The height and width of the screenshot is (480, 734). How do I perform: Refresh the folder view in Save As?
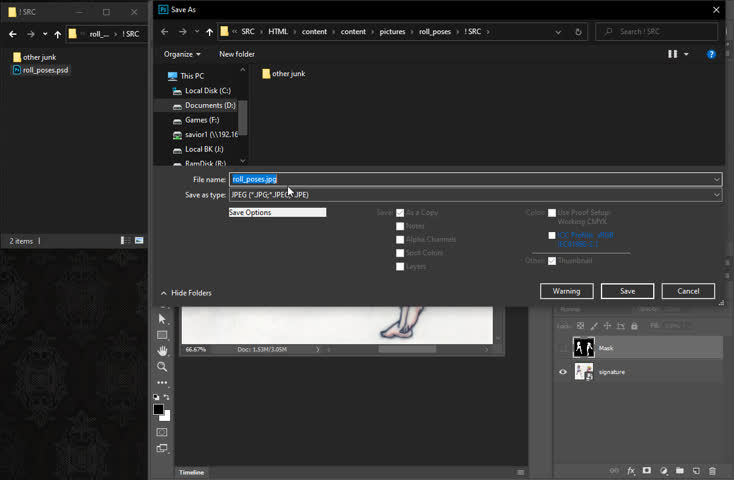578,32
